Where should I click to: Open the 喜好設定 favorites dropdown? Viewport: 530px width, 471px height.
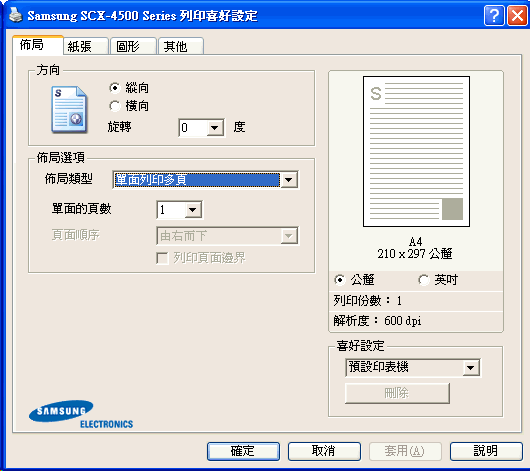471,368
